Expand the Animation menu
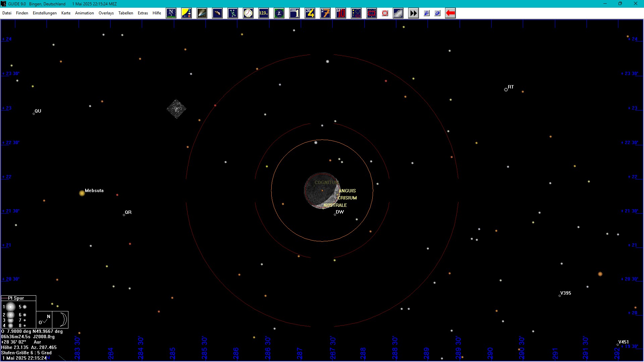Image resolution: width=644 pixels, height=362 pixels. 84,13
